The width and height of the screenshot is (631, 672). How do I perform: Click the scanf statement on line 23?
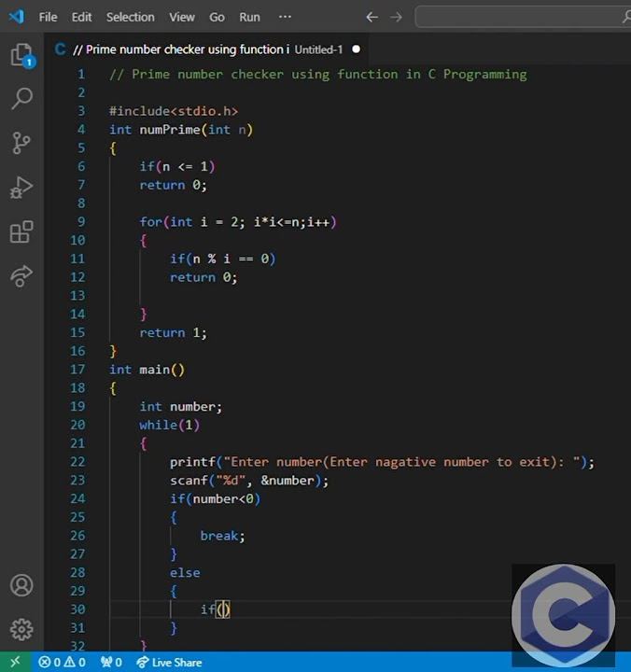(249, 481)
